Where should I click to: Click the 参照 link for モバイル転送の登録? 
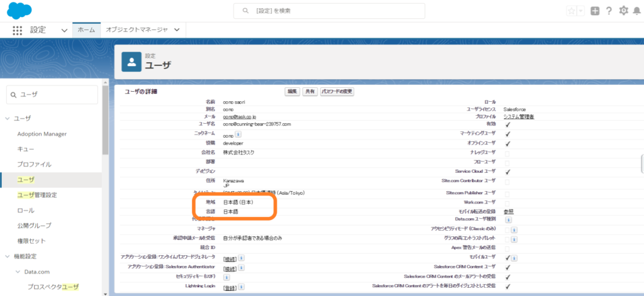509,211
